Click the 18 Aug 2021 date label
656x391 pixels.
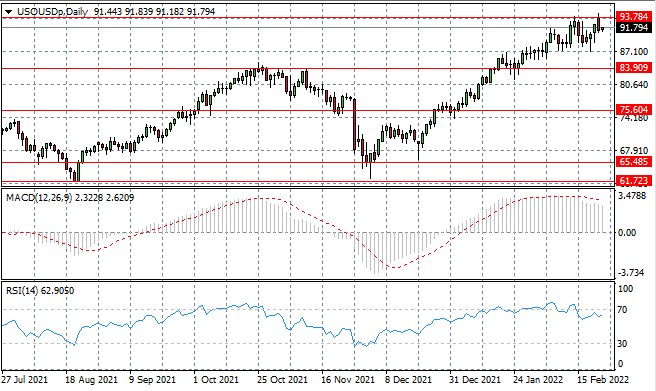pyautogui.click(x=91, y=380)
